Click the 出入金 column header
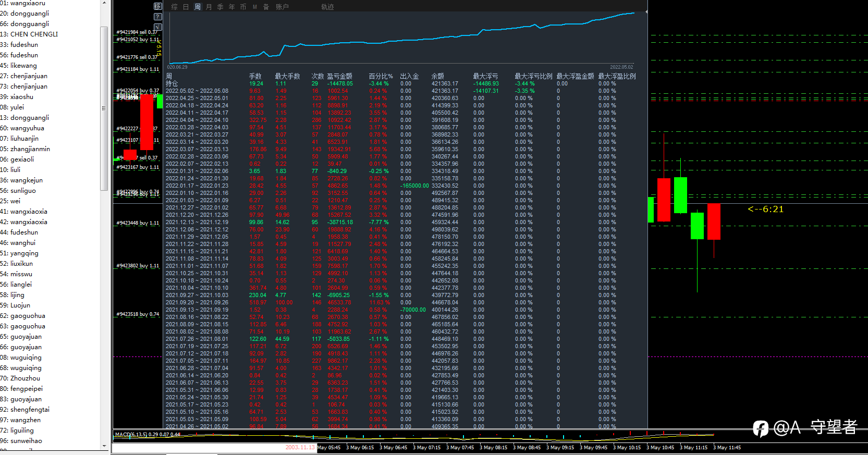868x455 pixels. coord(410,76)
